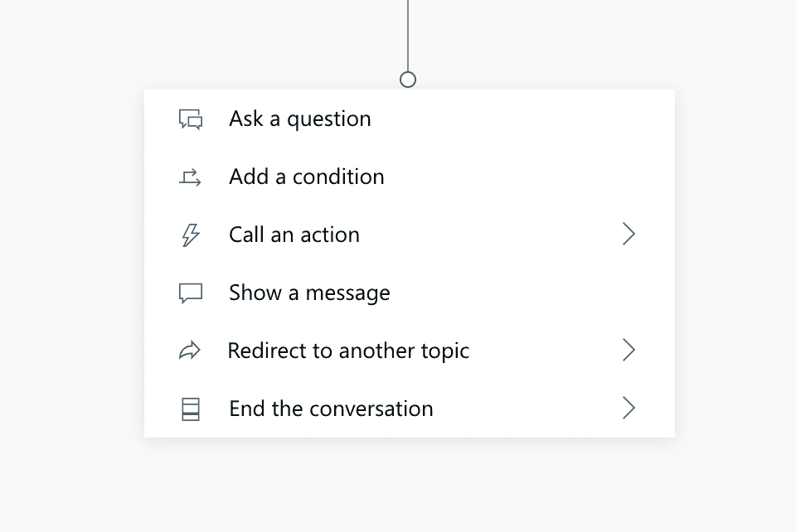Choose Add a condition from the menu
This screenshot has height=532, width=796.
click(409, 177)
